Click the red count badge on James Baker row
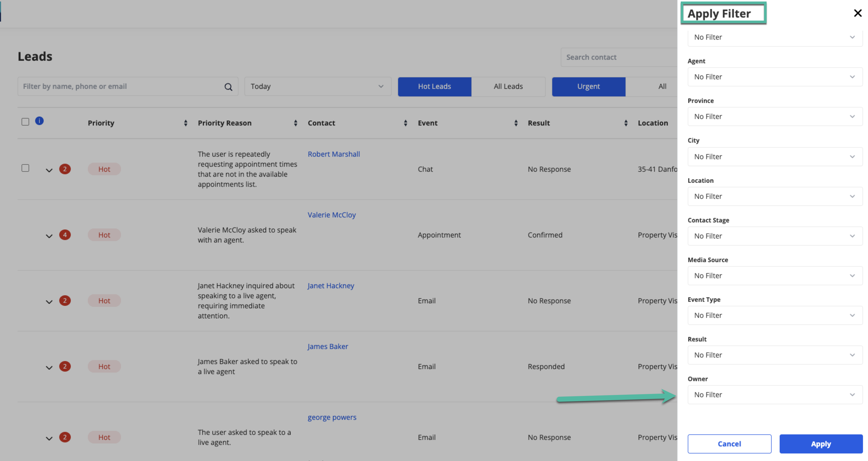Viewport: 868px width, 461px height. tap(65, 366)
